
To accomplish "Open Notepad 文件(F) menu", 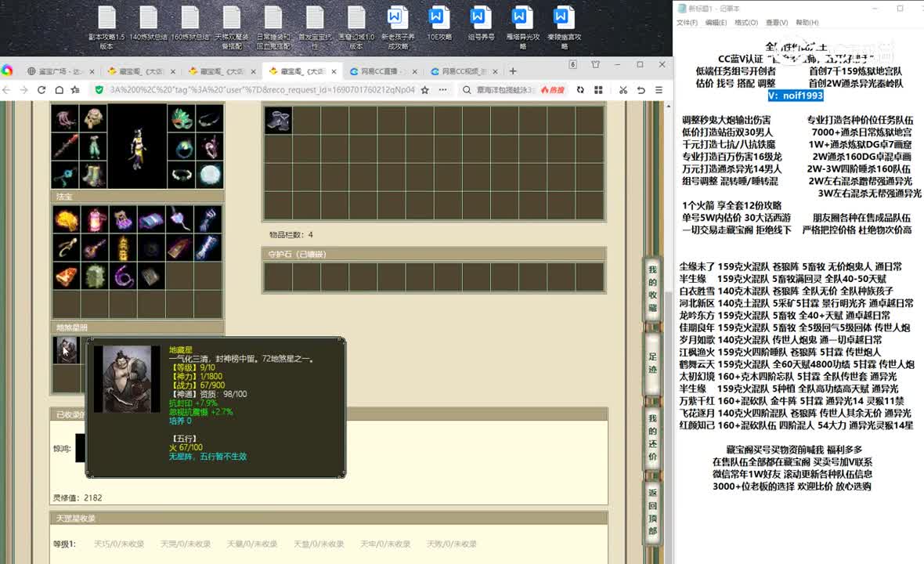I will [x=687, y=23].
